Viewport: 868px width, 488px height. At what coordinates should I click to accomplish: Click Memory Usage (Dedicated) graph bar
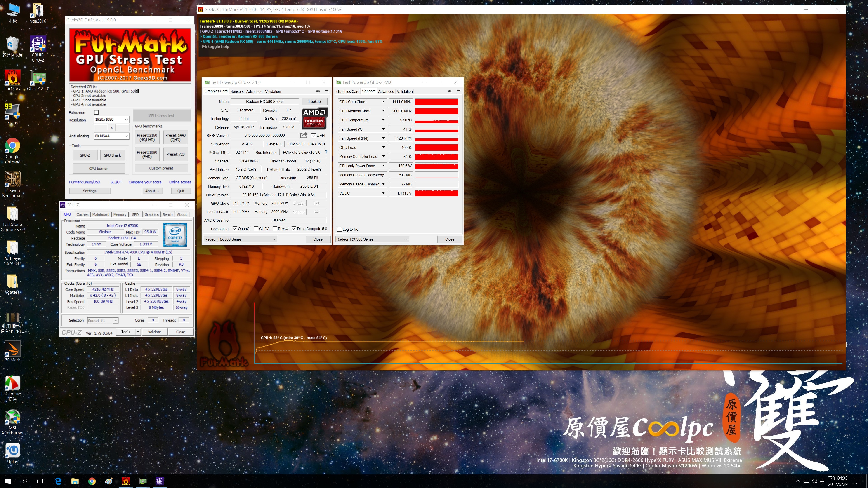436,175
